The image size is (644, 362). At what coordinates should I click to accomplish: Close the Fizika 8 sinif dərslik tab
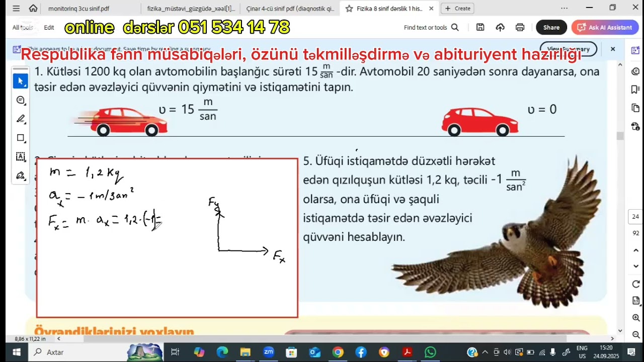431,9
